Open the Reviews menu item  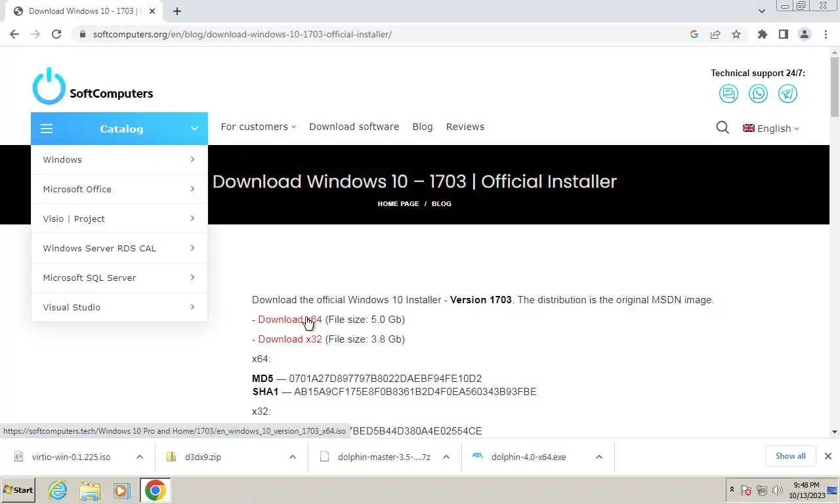pyautogui.click(x=465, y=127)
